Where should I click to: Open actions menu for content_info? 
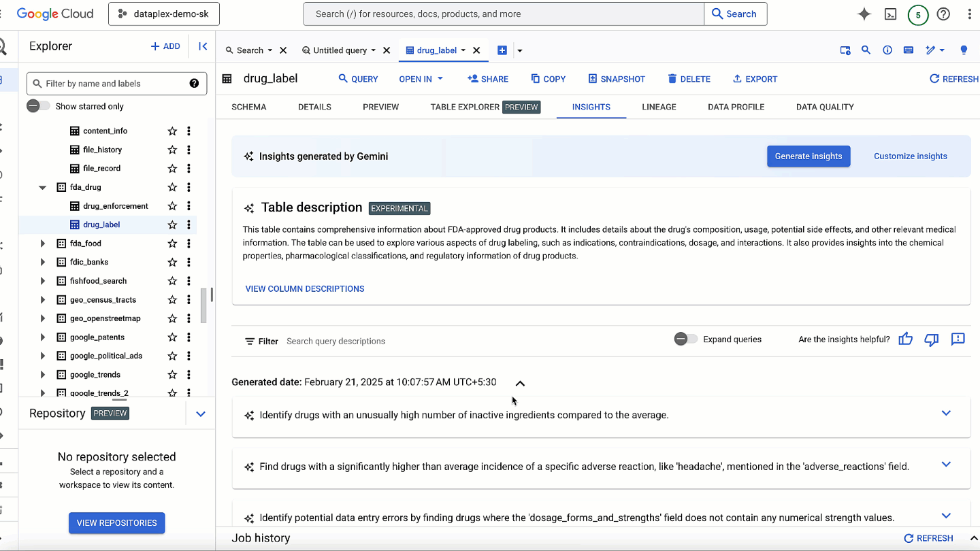click(x=189, y=131)
